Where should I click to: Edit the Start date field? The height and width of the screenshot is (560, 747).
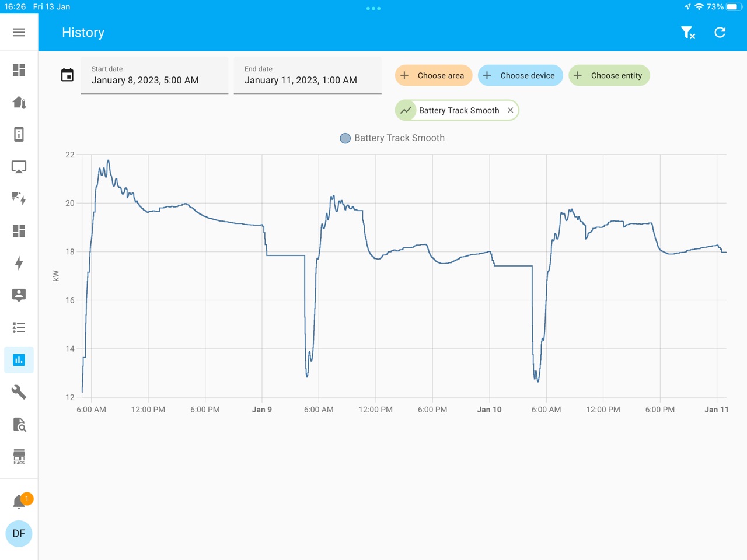154,75
